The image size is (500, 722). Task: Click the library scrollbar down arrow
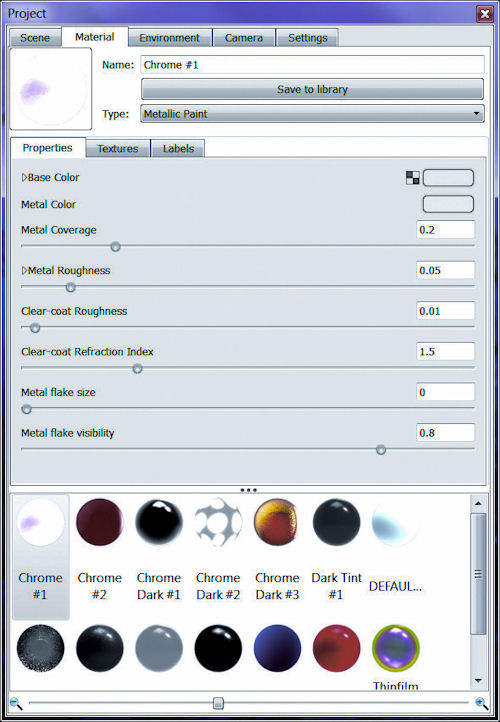pos(478,680)
